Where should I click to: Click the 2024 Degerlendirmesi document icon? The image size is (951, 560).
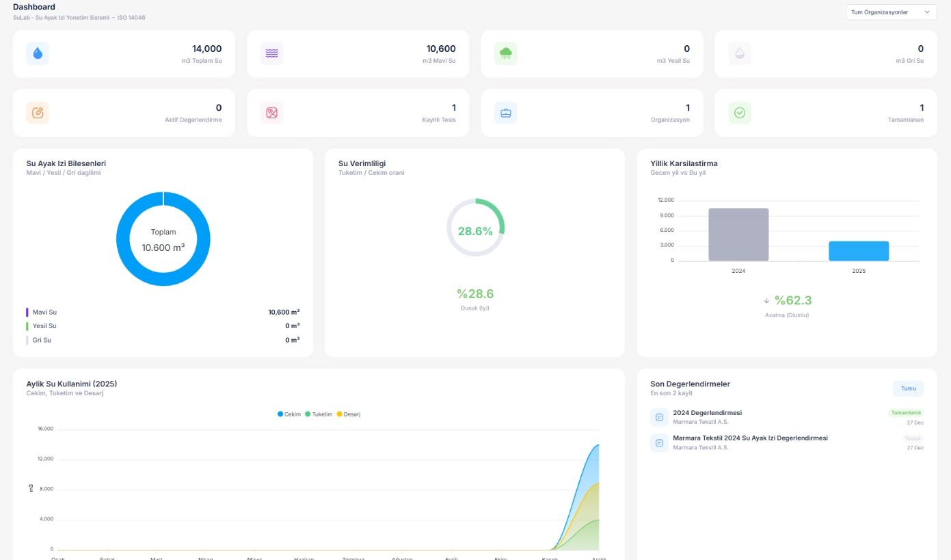659,416
